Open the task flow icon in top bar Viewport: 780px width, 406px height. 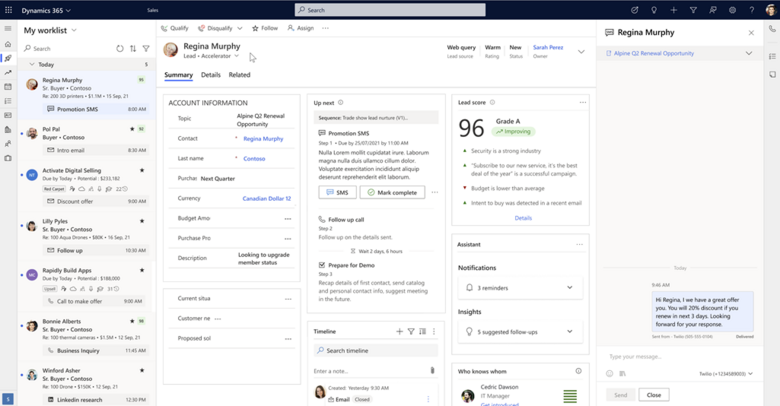click(x=634, y=10)
